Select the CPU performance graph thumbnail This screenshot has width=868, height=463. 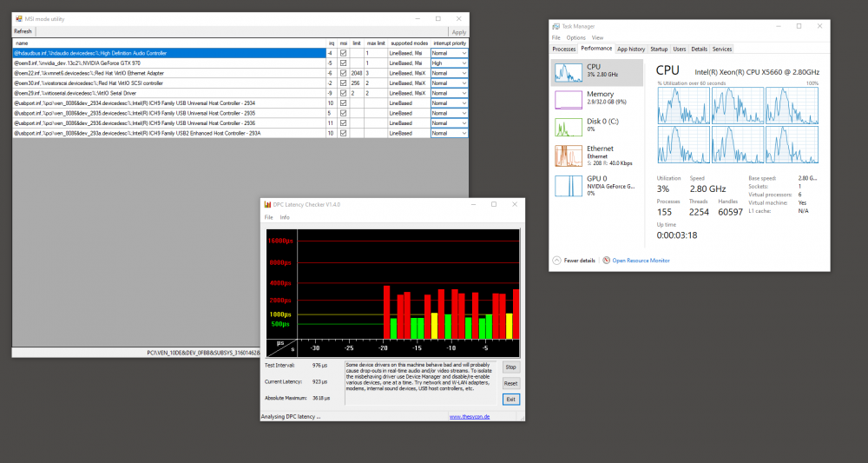[568, 72]
